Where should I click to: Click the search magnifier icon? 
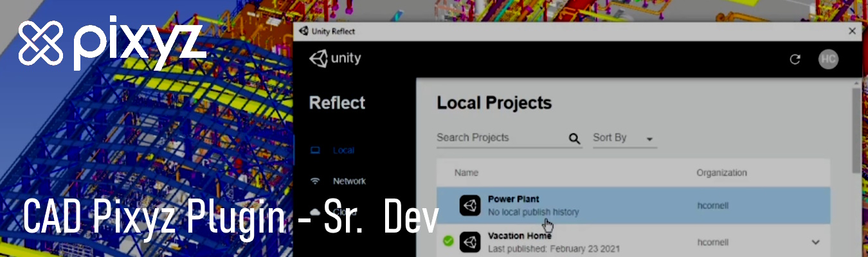tap(574, 138)
